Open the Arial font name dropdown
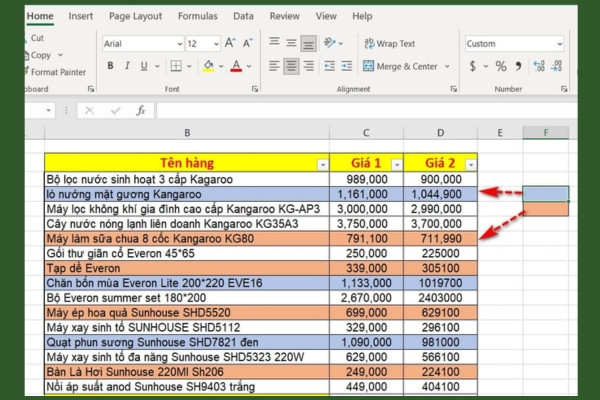 coord(180,44)
